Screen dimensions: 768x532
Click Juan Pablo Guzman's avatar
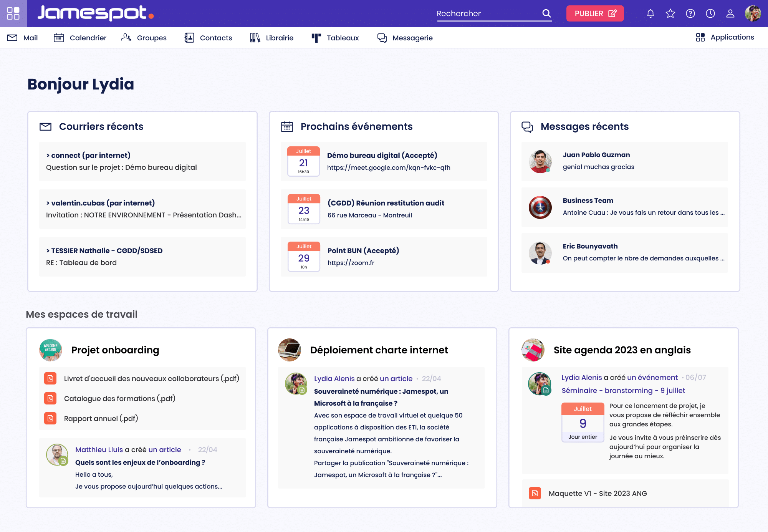pyautogui.click(x=540, y=161)
